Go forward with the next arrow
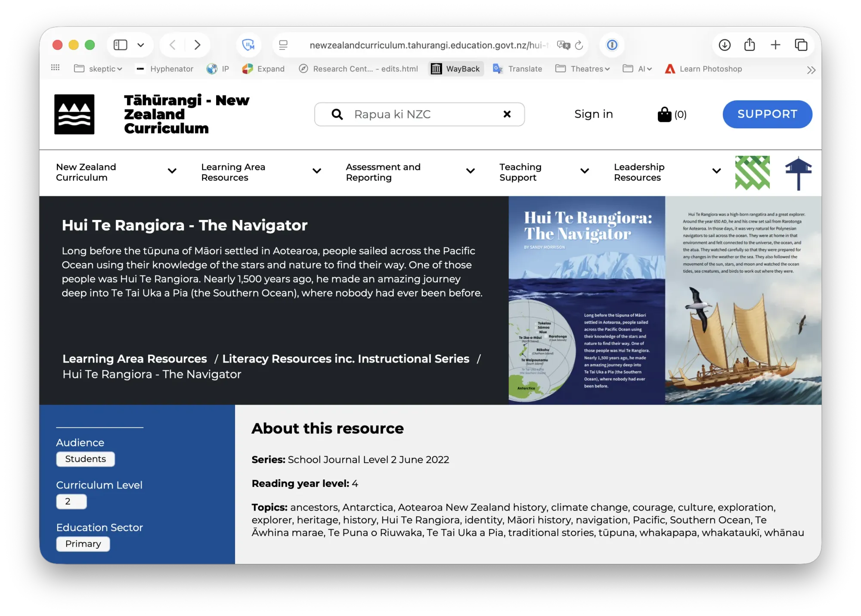861x616 pixels. coord(197,45)
